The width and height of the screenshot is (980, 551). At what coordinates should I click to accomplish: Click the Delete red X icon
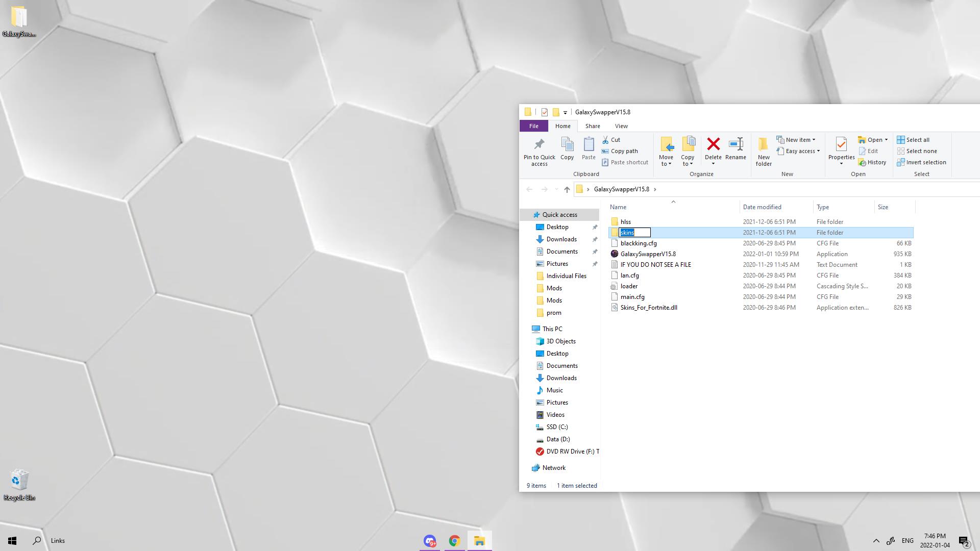(713, 144)
